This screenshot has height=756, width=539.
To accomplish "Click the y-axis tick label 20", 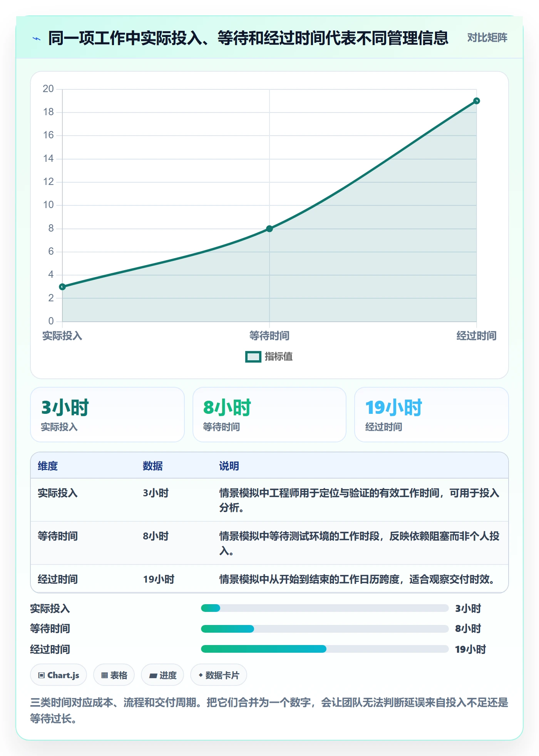I will pyautogui.click(x=48, y=89).
